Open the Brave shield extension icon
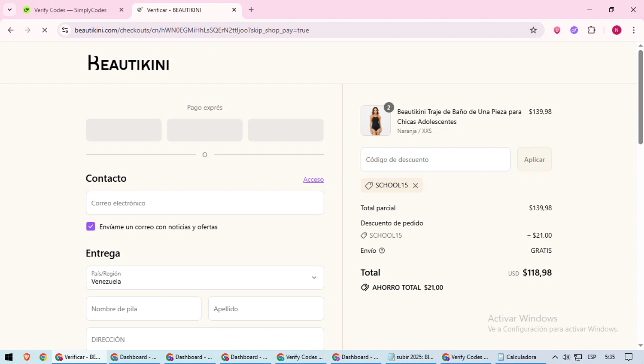Viewport: 644px width, 364px height. (557, 30)
